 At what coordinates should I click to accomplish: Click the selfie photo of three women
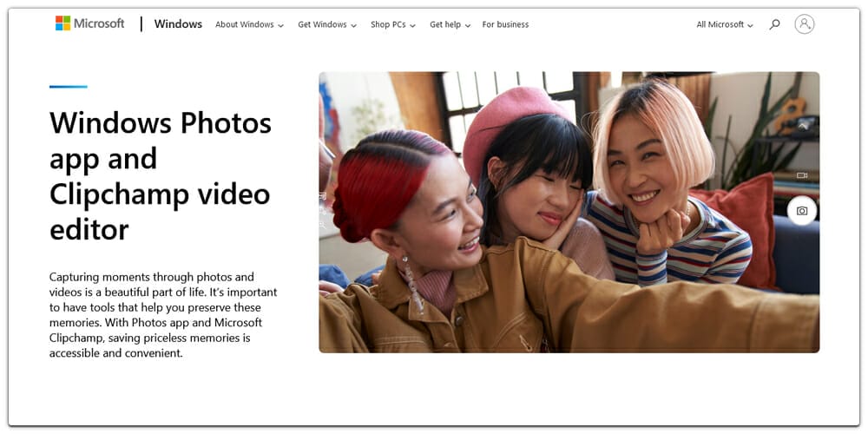[569, 212]
